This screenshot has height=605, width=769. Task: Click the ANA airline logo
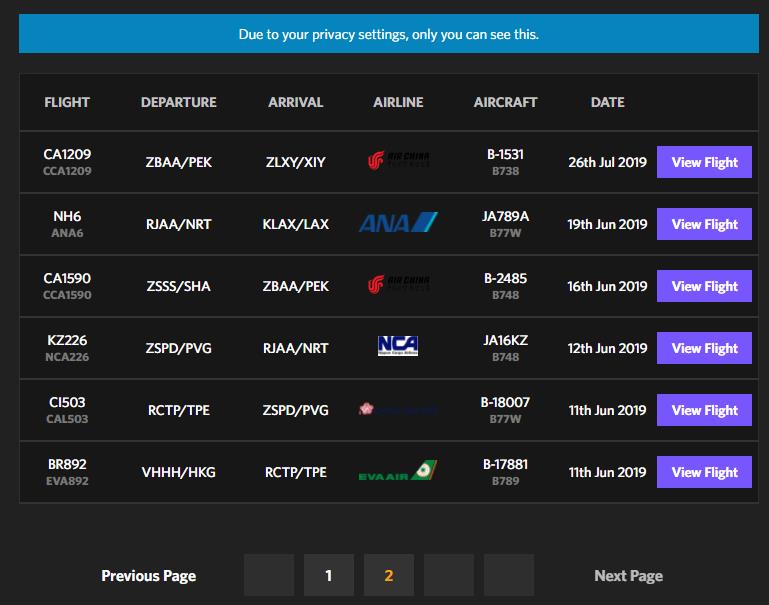(x=398, y=224)
